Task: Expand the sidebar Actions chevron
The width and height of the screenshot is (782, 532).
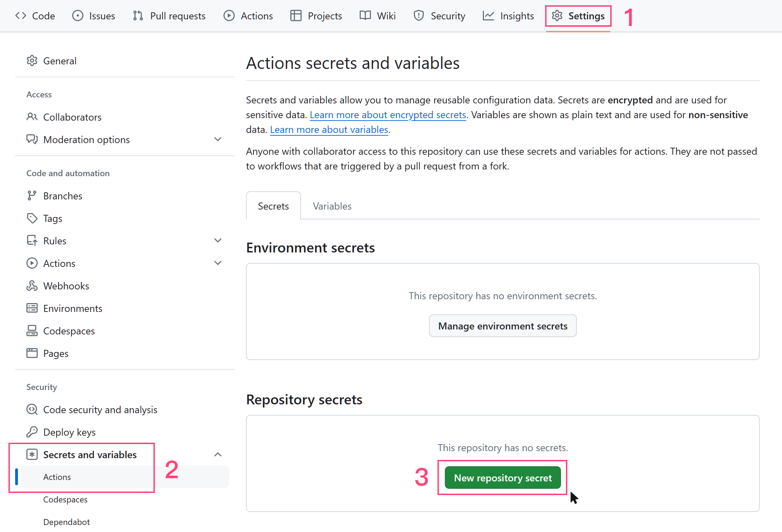Action: click(218, 263)
